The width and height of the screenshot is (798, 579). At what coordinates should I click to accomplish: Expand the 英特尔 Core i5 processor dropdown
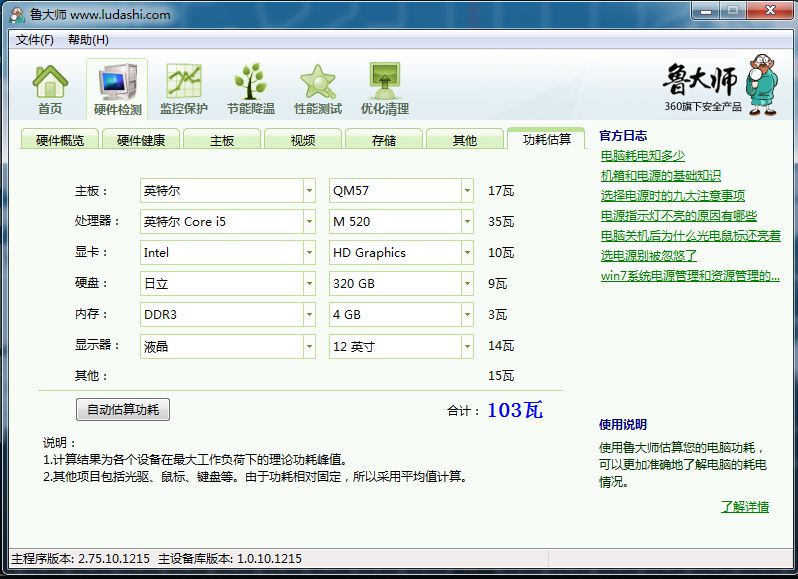pyautogui.click(x=309, y=222)
